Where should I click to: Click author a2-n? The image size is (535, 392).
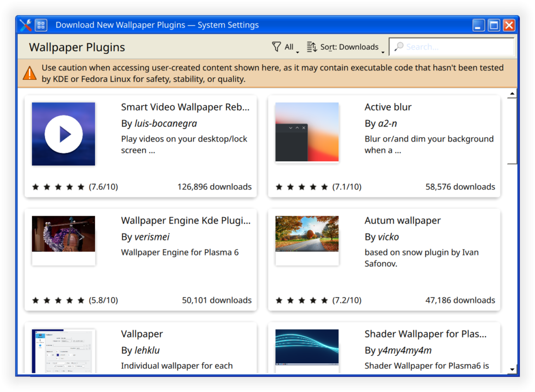387,123
